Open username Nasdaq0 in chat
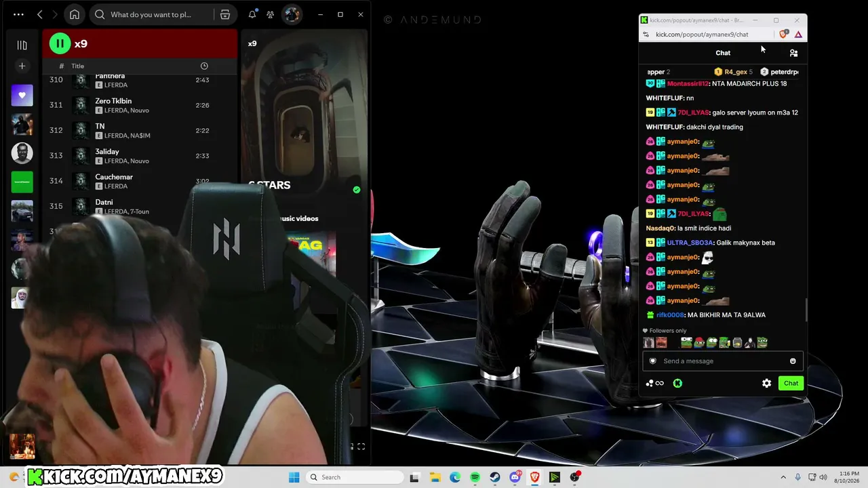The image size is (868, 488). (660, 228)
